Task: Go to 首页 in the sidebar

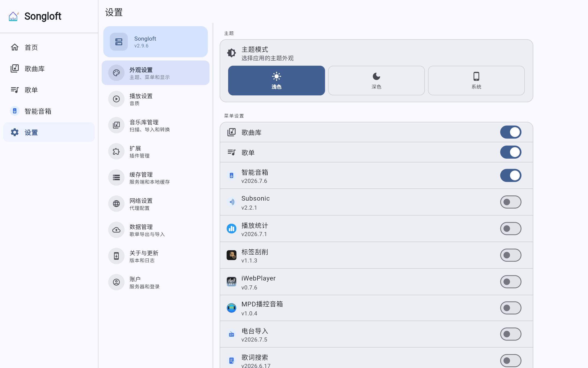Action: coord(49,47)
